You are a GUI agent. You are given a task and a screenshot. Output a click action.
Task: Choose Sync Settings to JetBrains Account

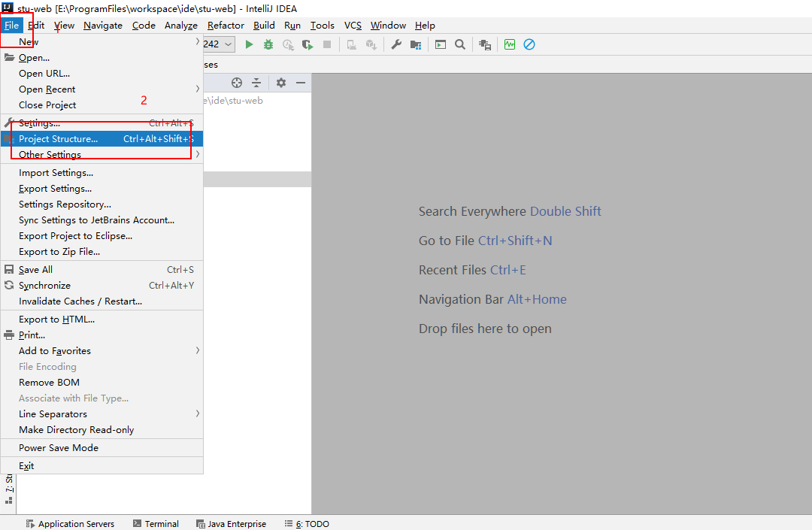click(101, 220)
